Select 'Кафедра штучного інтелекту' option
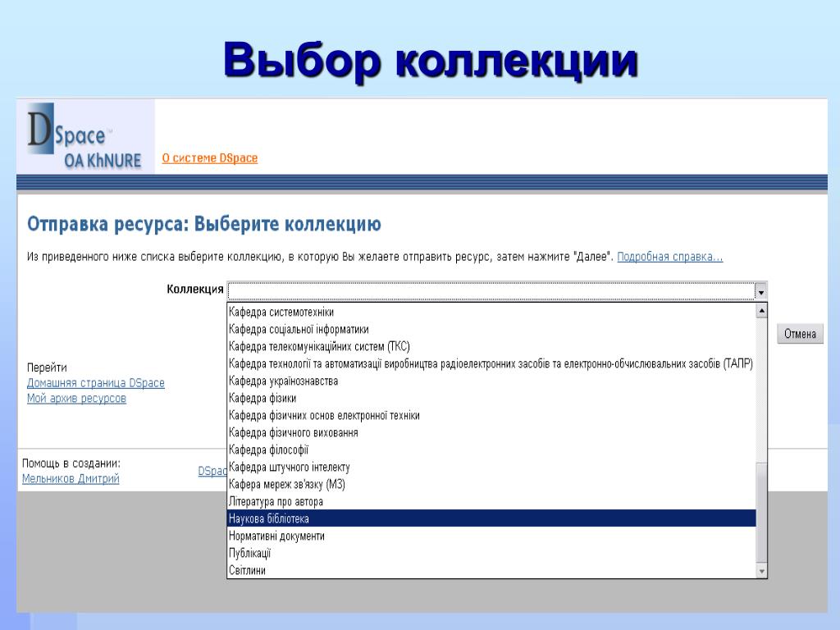840x630 pixels. [491, 467]
